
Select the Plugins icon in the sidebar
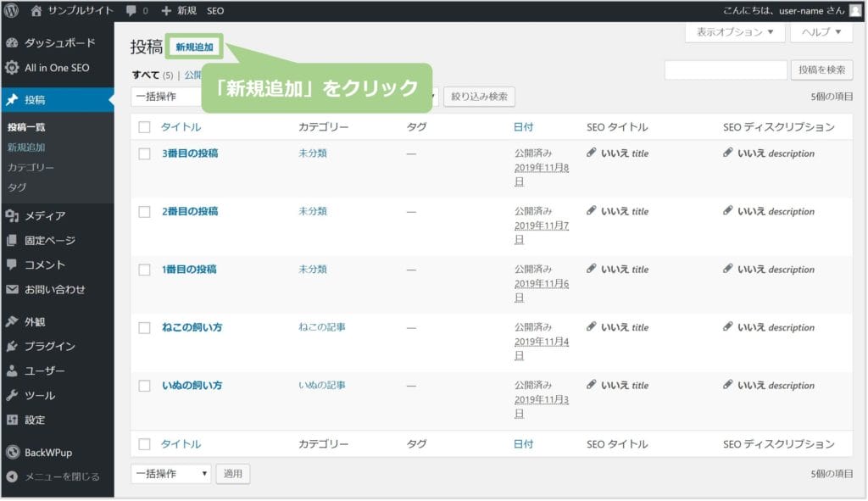[x=12, y=347]
